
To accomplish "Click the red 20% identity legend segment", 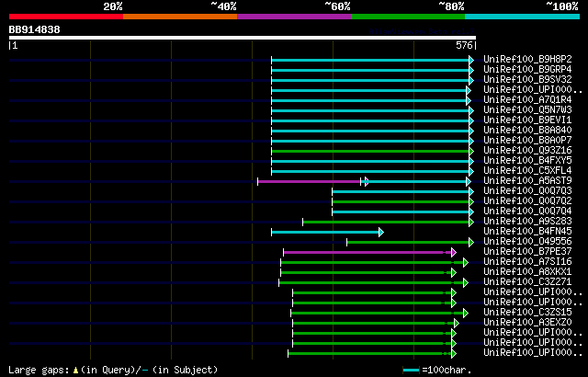I will (66, 17).
